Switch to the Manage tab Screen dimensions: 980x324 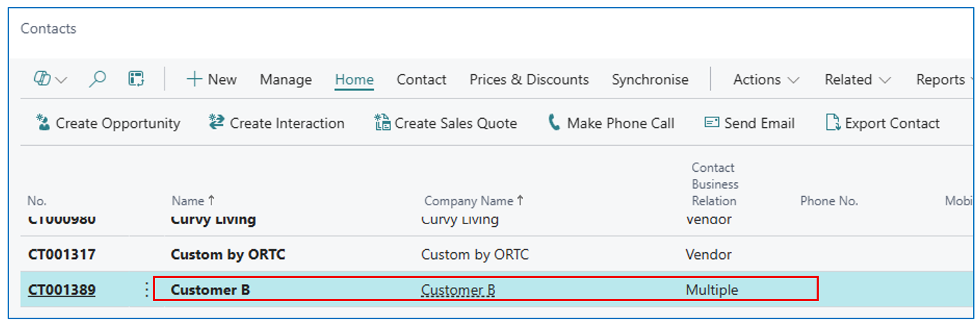[285, 80]
